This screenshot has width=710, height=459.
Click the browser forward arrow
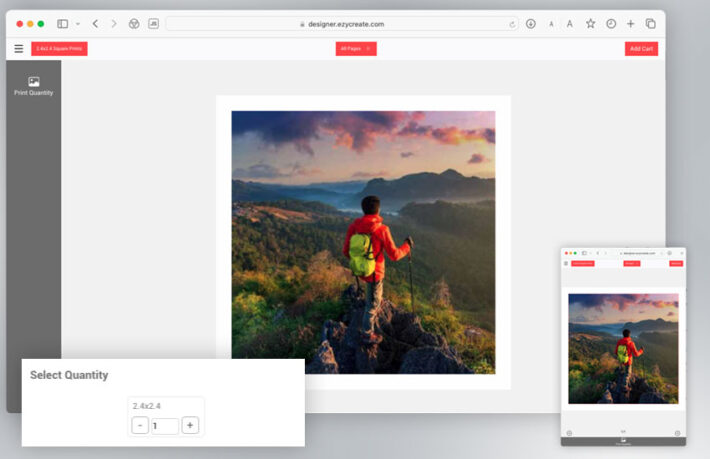tap(113, 23)
